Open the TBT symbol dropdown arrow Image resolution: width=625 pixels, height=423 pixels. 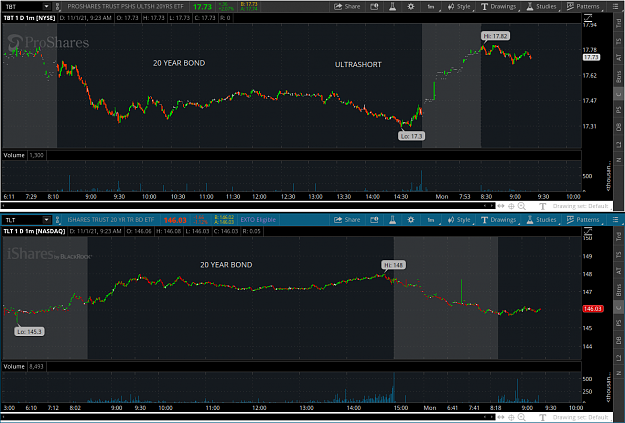[46, 6]
